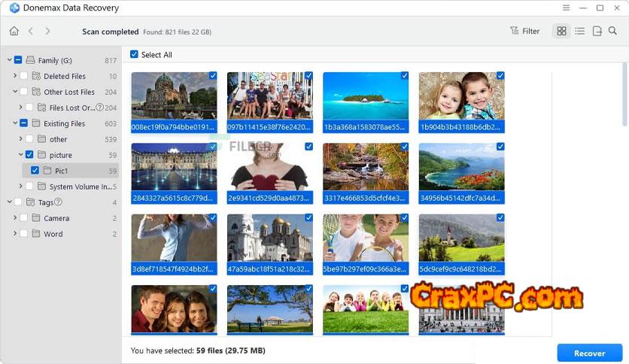
Task: Open the cathedral thumbnail 008ec19f0a794bbe0191
Action: (x=174, y=96)
